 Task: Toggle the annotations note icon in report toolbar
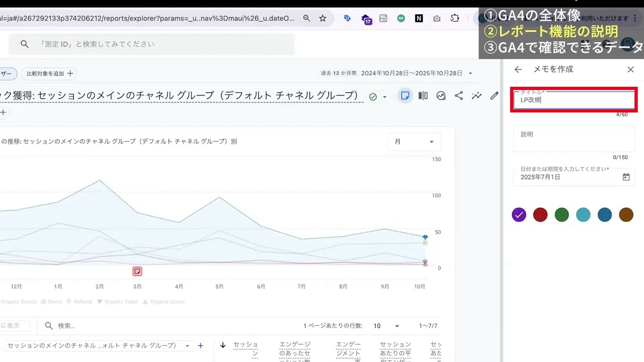pos(405,96)
